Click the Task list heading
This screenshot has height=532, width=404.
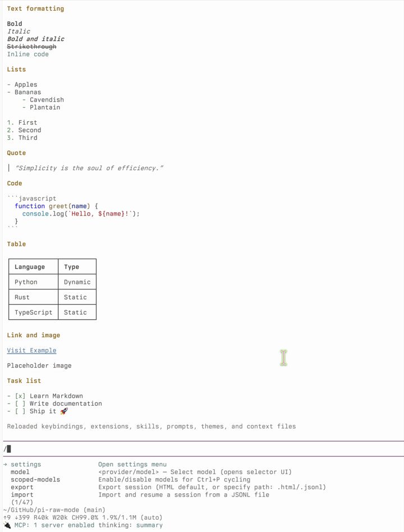24,380
